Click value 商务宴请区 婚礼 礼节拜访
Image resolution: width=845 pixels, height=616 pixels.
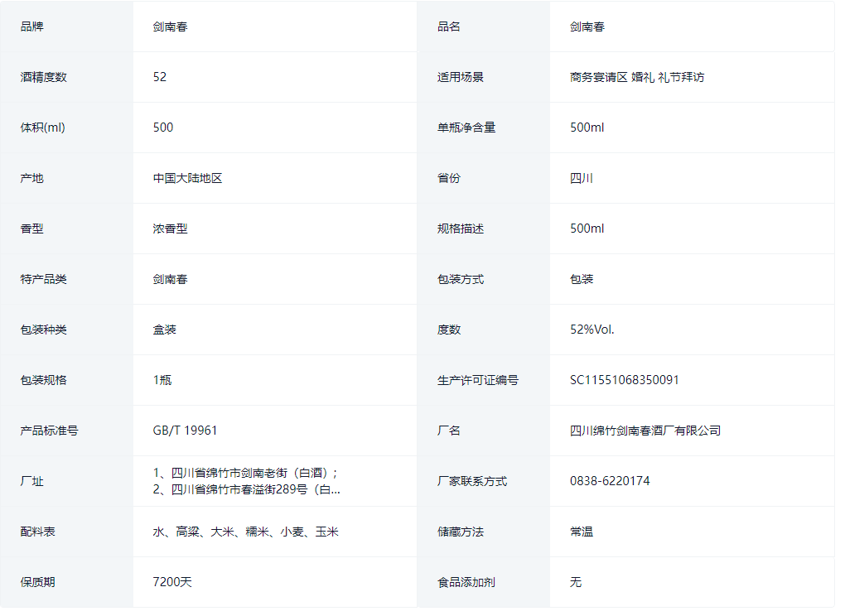[x=637, y=77]
